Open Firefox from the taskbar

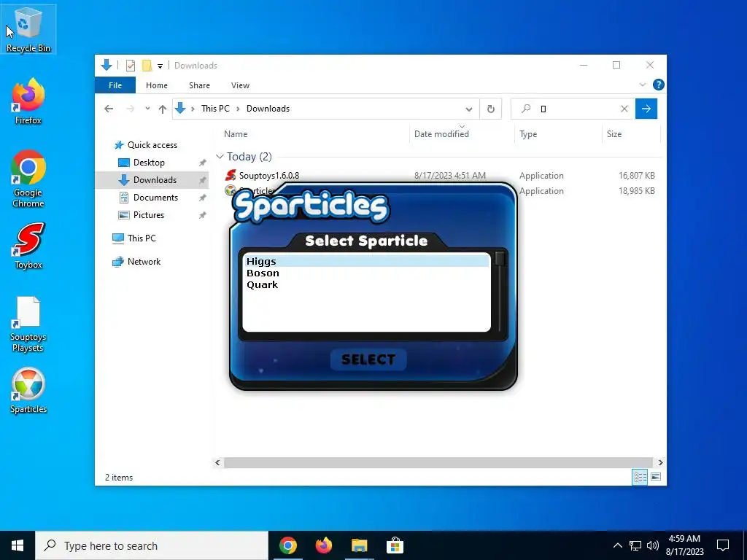click(x=323, y=545)
